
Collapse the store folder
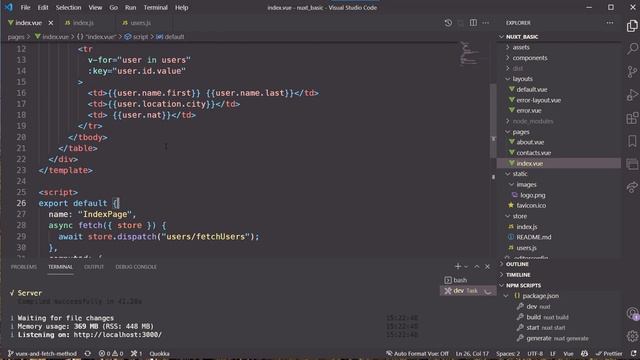(559, 216)
